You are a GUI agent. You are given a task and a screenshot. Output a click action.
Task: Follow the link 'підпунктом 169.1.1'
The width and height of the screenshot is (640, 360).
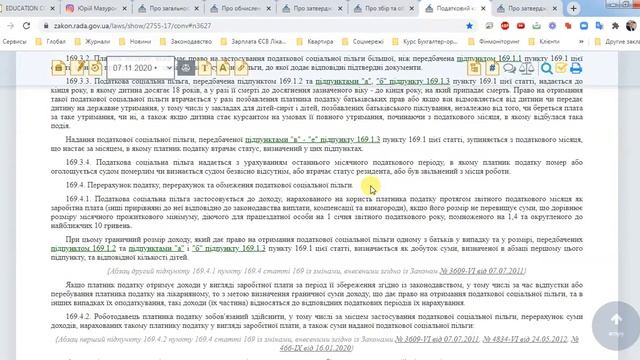489,58
